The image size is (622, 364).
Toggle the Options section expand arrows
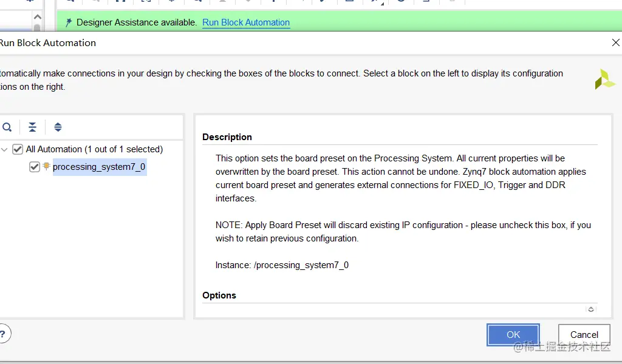590,309
